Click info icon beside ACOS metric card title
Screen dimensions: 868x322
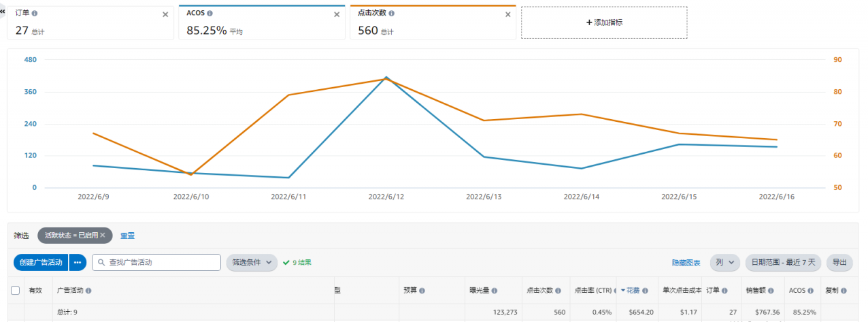210,13
